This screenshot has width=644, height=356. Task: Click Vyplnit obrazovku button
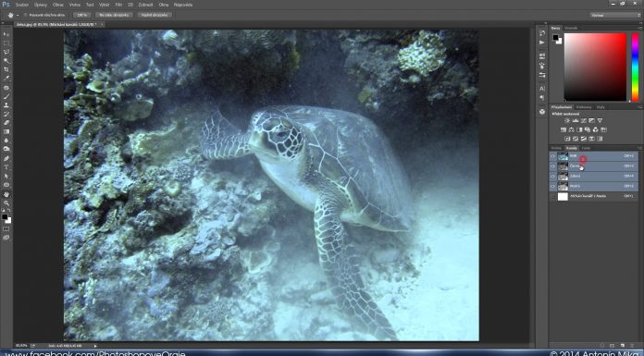click(155, 15)
